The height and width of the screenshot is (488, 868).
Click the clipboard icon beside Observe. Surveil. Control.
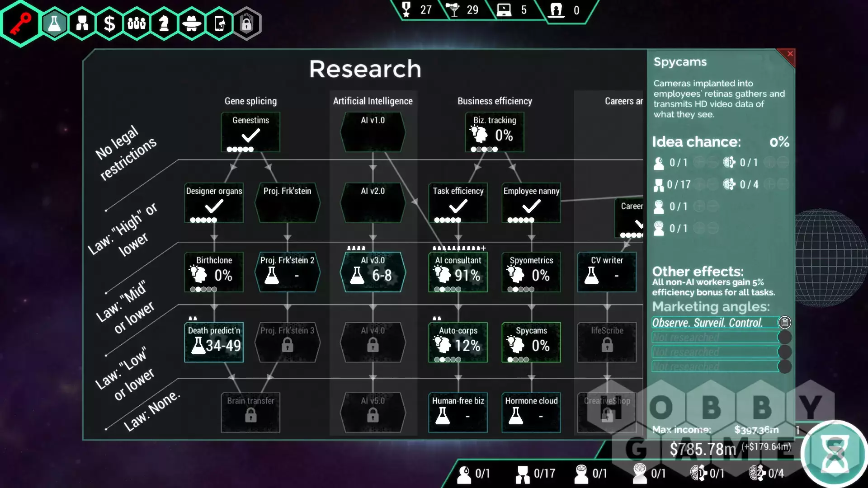pos(784,322)
